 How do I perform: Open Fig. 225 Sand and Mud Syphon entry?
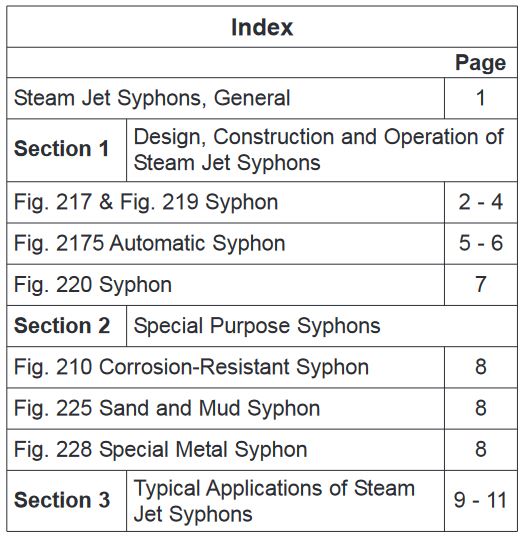click(167, 408)
